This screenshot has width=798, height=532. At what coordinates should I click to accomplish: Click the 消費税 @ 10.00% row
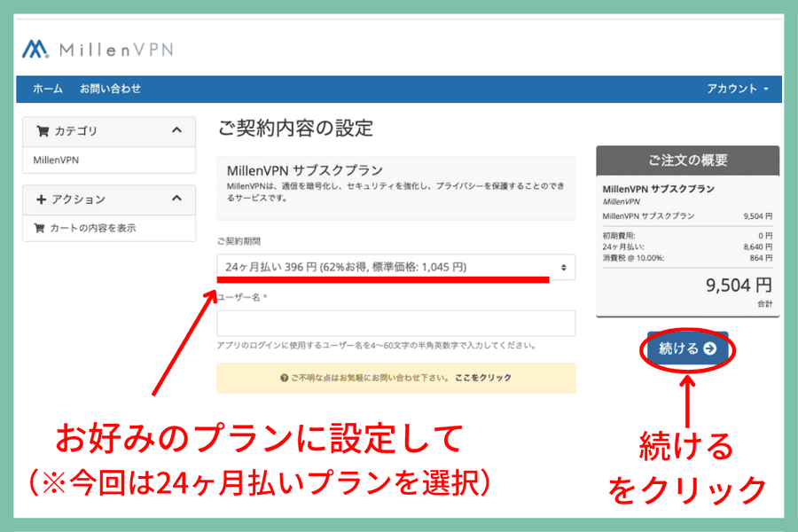(687, 258)
